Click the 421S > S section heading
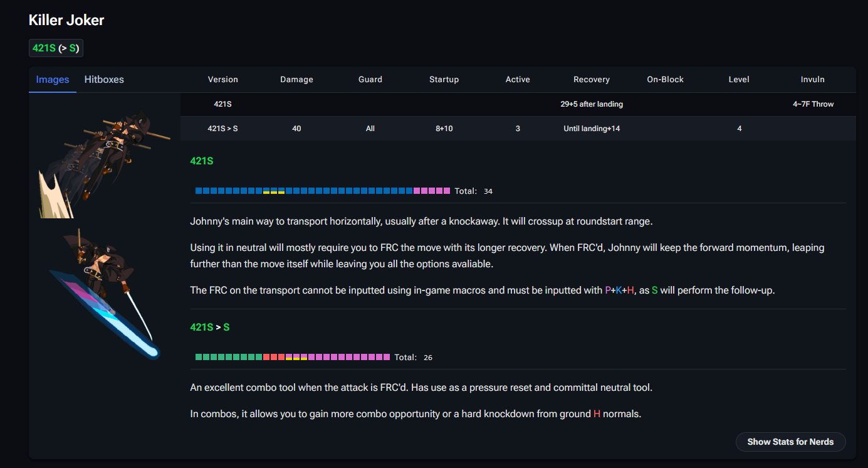868x468 pixels. pyautogui.click(x=210, y=327)
